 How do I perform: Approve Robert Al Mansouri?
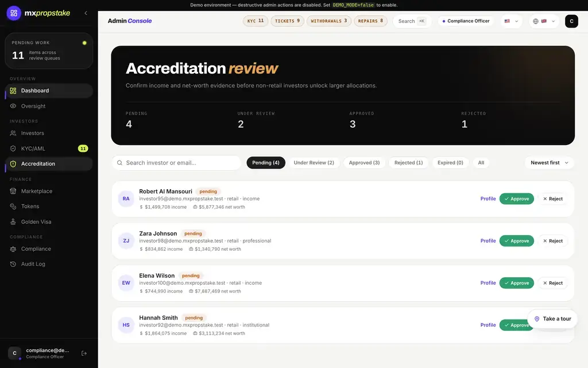coord(516,198)
